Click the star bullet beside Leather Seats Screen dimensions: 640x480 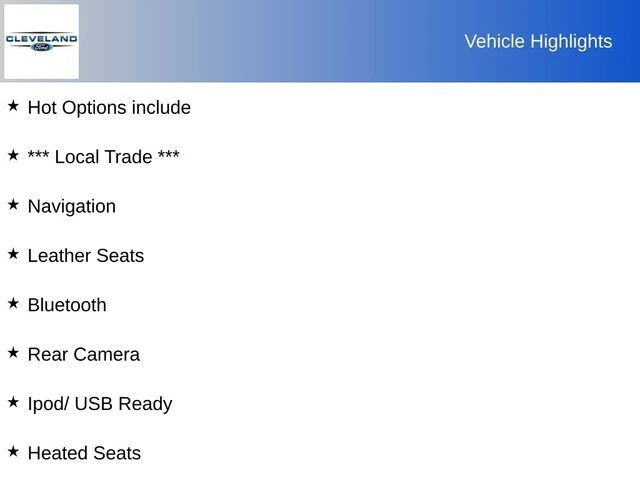click(13, 253)
